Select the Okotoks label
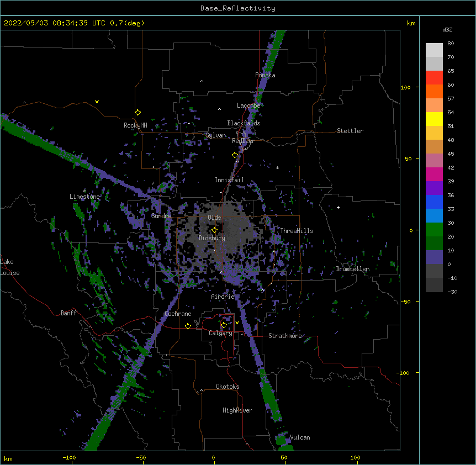This screenshot has height=465, width=476. coord(228,387)
